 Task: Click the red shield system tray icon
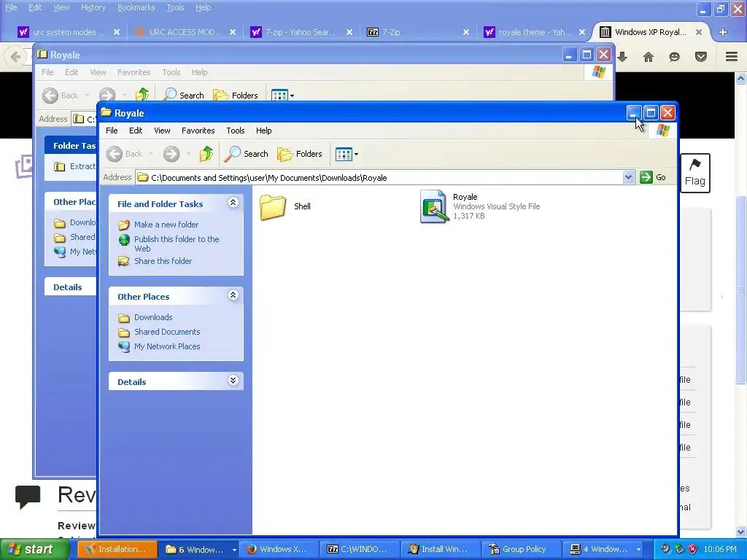(693, 549)
